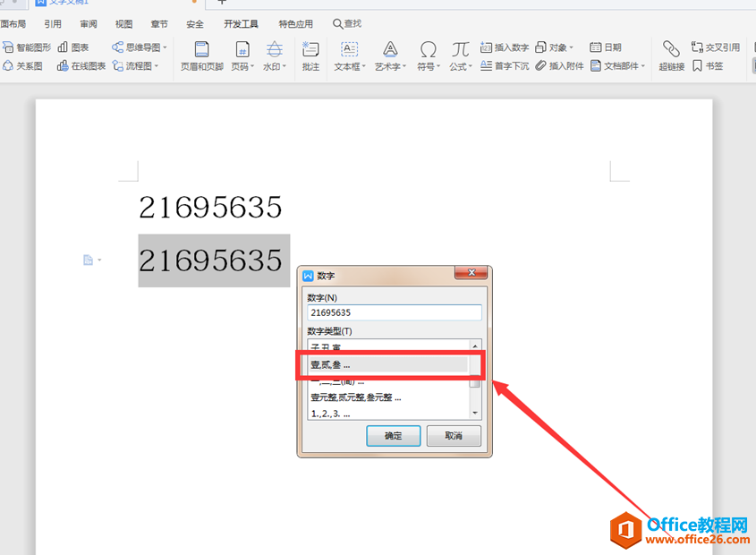This screenshot has width=756, height=555.
Task: Click Insert Number (插入数字)
Action: [x=505, y=47]
